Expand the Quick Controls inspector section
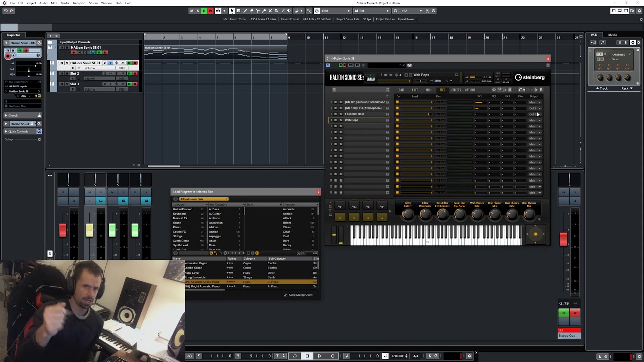Image resolution: width=644 pixels, height=362 pixels. pyautogui.click(x=23, y=131)
